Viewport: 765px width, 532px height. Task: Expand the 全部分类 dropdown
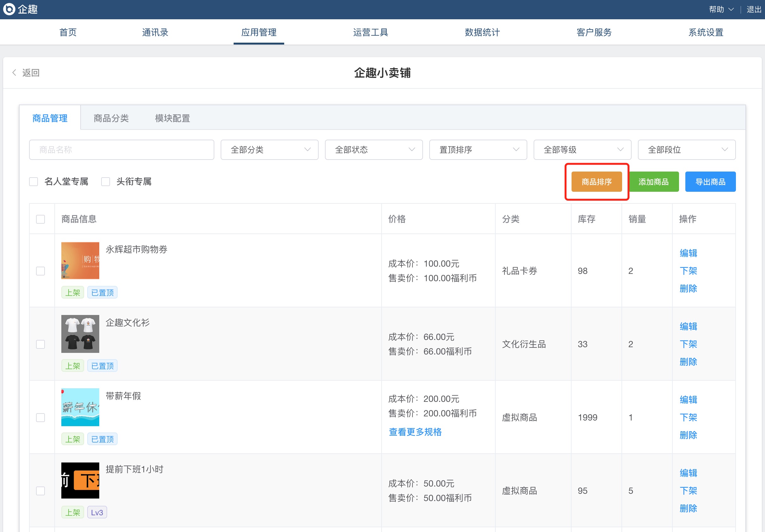coord(269,149)
